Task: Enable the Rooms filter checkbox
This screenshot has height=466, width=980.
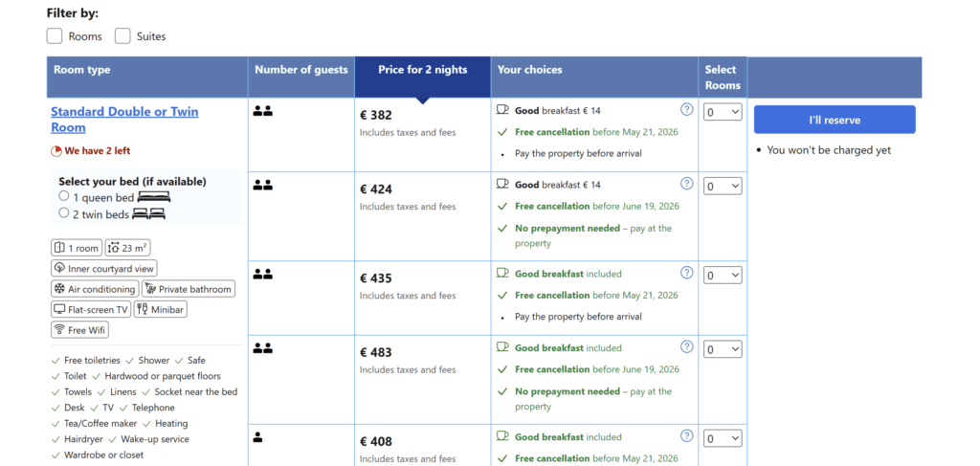Action: point(55,36)
